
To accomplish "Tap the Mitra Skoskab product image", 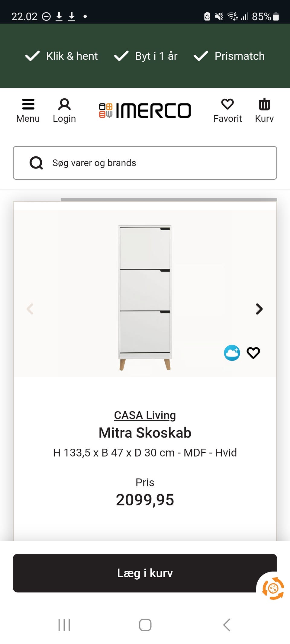I will tap(145, 297).
